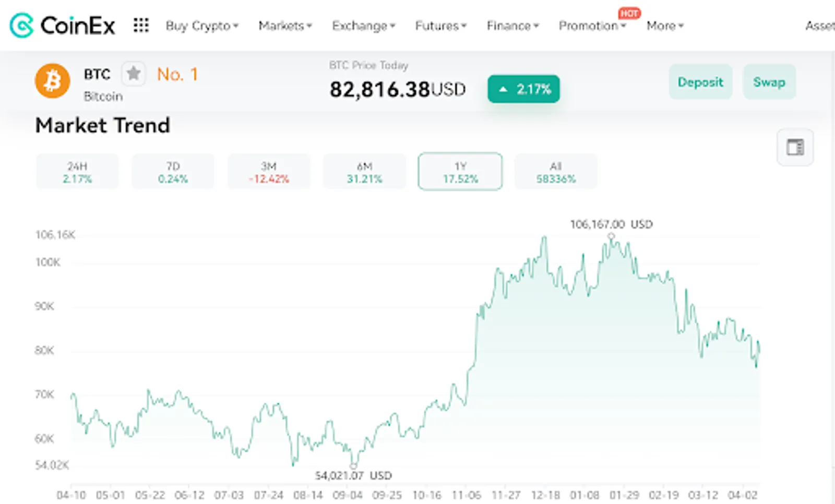This screenshot has height=504, width=835.
Task: Select the 7D trend range tab
Action: pos(173,172)
